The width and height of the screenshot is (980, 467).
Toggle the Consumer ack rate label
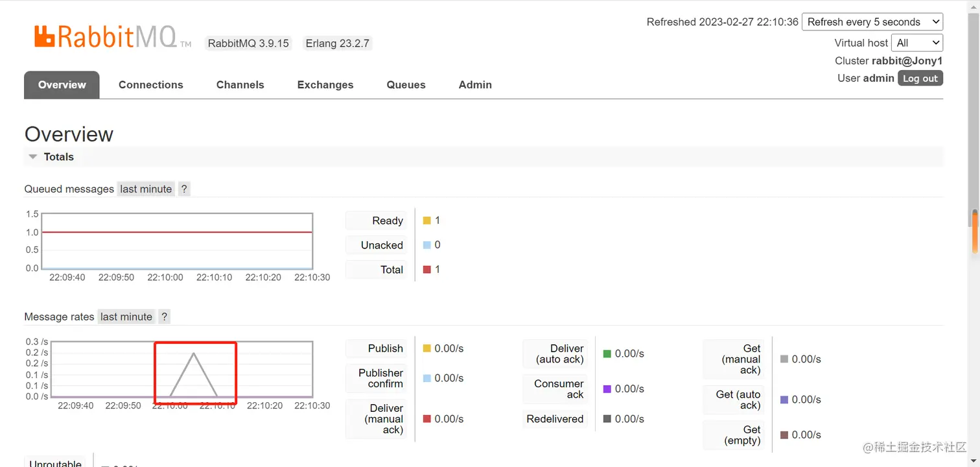pyautogui.click(x=555, y=389)
